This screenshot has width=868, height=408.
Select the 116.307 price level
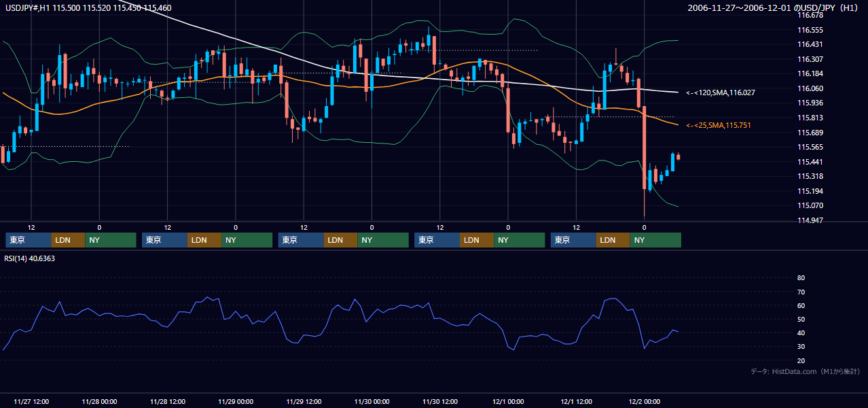tap(810, 59)
